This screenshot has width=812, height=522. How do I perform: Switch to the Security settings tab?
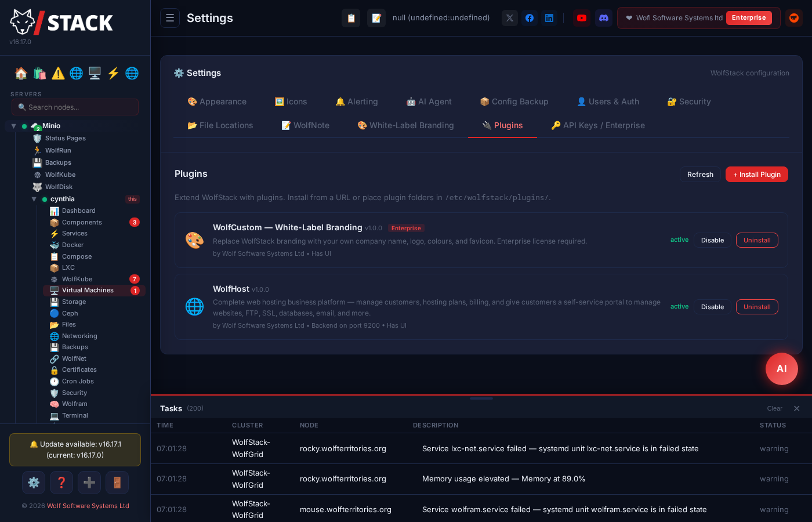point(689,101)
